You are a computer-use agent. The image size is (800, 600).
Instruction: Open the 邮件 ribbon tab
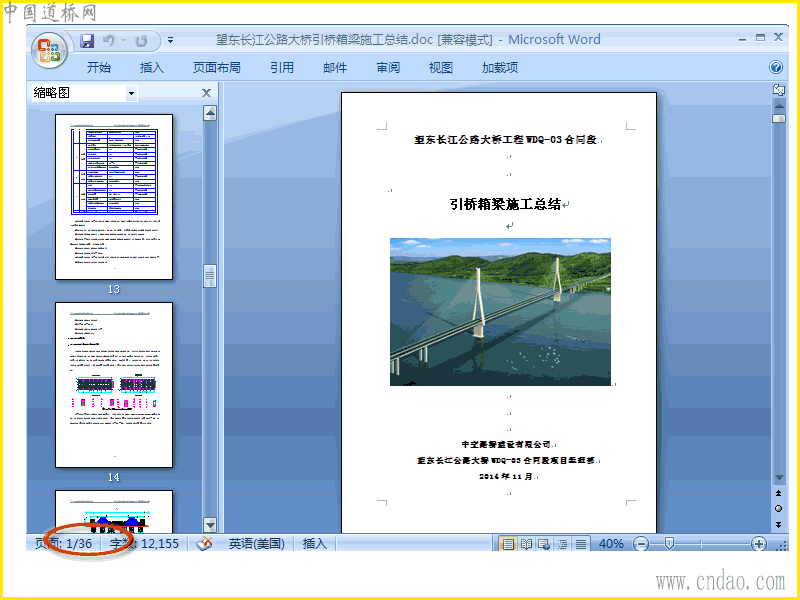(x=335, y=67)
